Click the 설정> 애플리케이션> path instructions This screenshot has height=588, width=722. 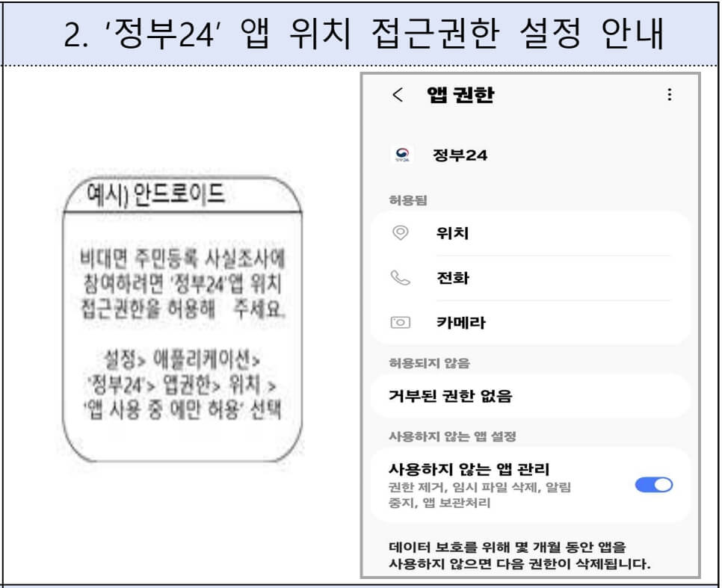coord(182,385)
